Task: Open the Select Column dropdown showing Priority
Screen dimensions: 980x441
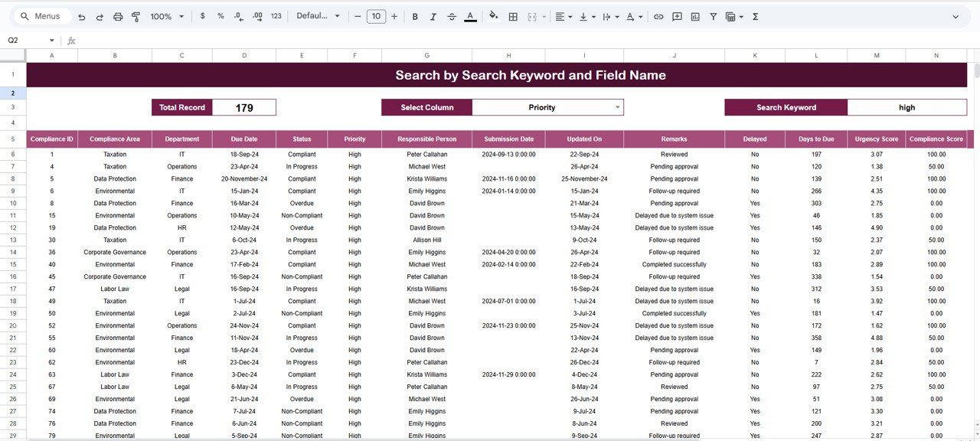Action: pyautogui.click(x=547, y=107)
